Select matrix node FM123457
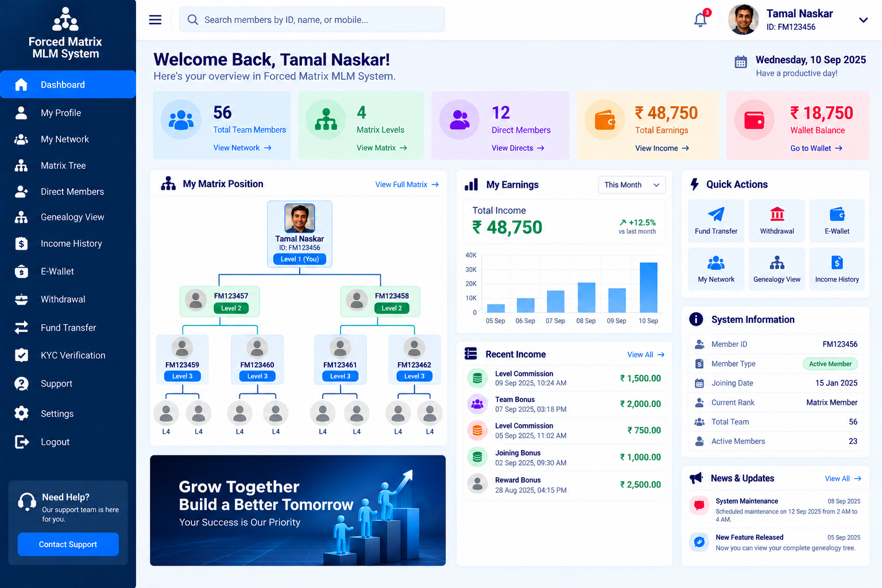This screenshot has width=882, height=588. coord(220,301)
